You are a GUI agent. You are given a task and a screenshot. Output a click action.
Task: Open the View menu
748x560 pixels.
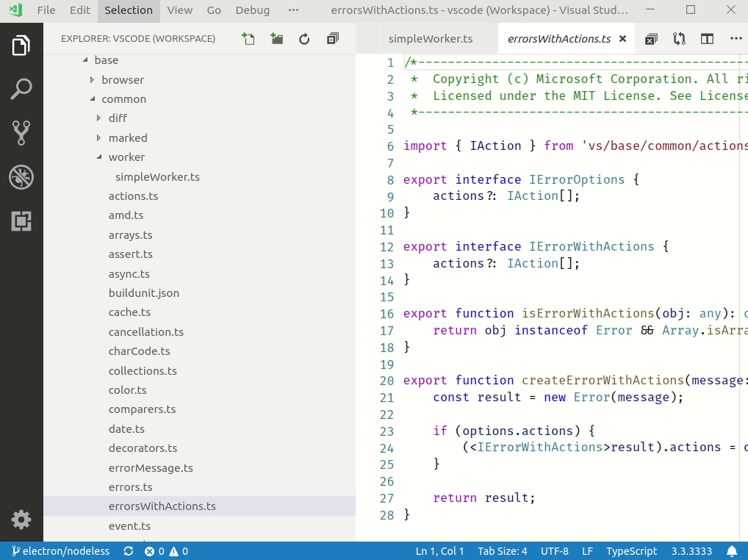click(180, 10)
